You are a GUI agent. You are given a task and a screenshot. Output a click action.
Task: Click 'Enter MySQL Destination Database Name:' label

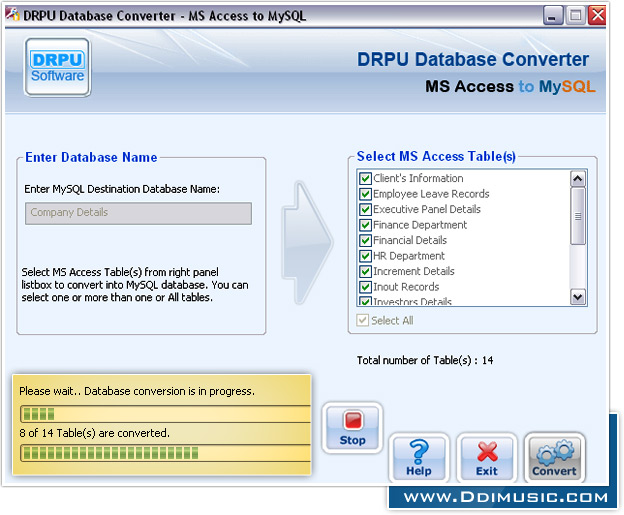point(122,189)
